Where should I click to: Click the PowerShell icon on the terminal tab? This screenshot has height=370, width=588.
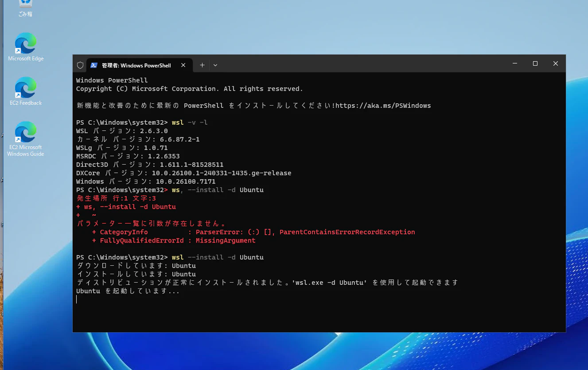(x=94, y=65)
